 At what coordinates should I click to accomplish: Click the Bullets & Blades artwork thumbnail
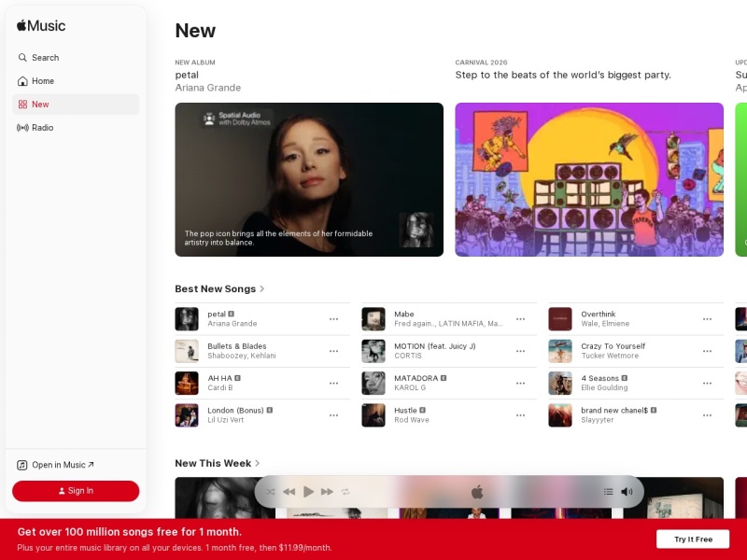187,351
